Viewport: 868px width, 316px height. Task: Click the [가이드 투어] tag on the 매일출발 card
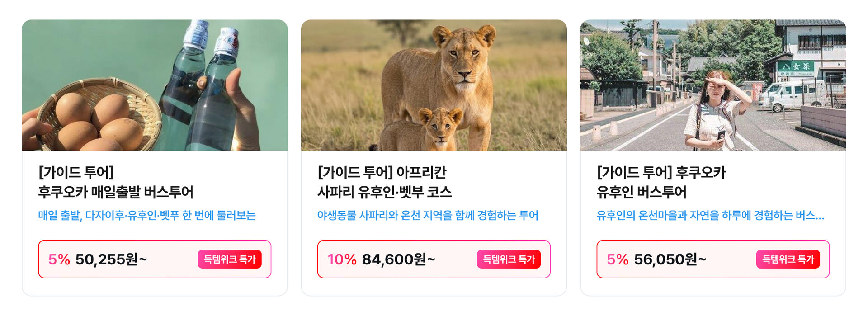(x=76, y=172)
